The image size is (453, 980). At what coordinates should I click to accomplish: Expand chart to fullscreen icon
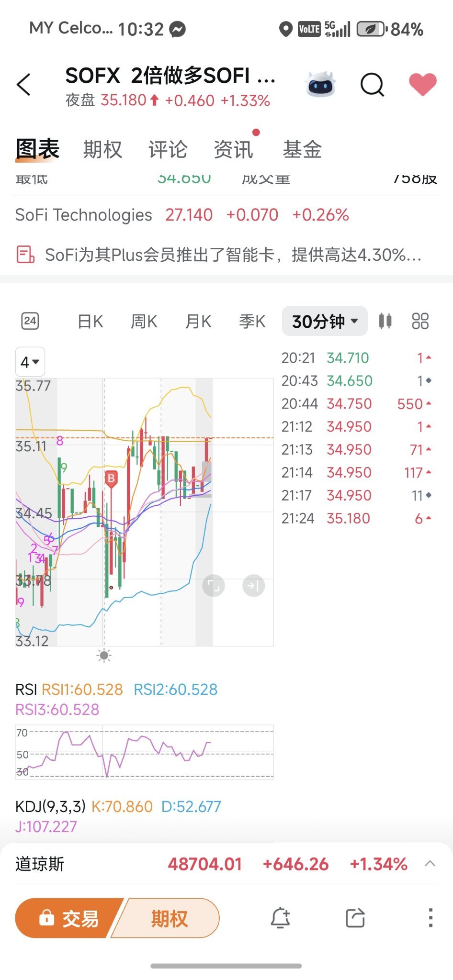point(214,586)
